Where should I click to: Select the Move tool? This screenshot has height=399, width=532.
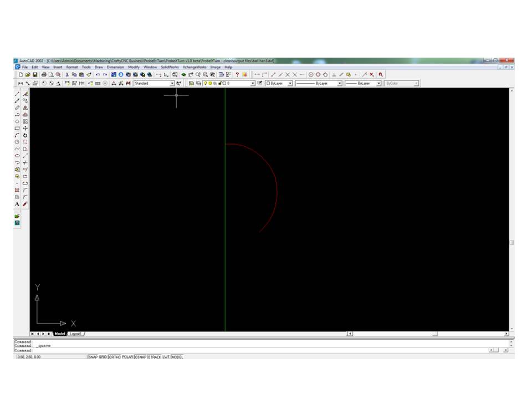click(x=25, y=128)
